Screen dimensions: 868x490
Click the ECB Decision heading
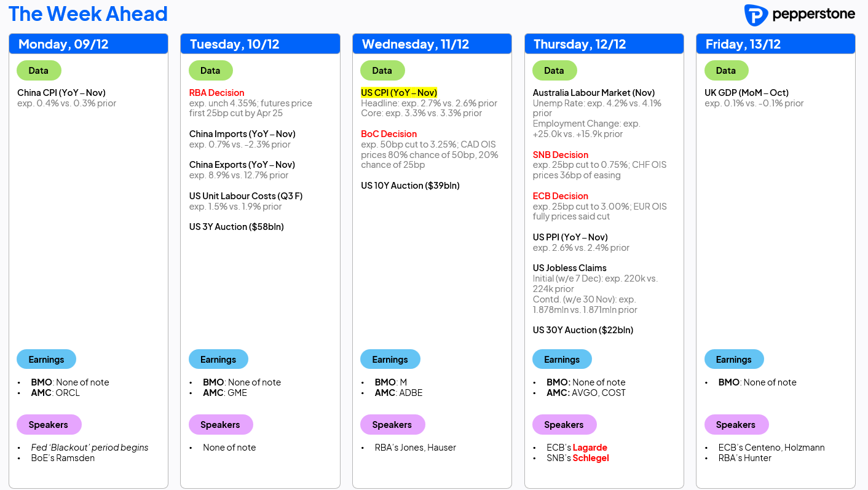coord(561,196)
